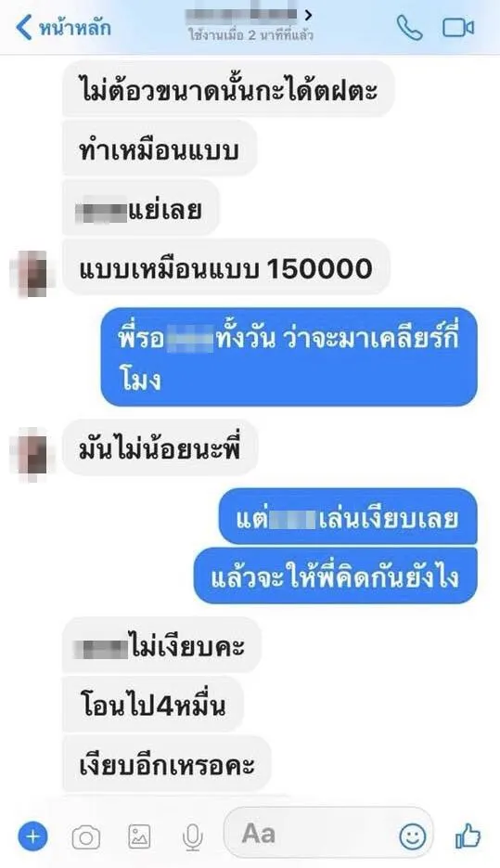Open the photo gallery picker icon

pos(139,836)
